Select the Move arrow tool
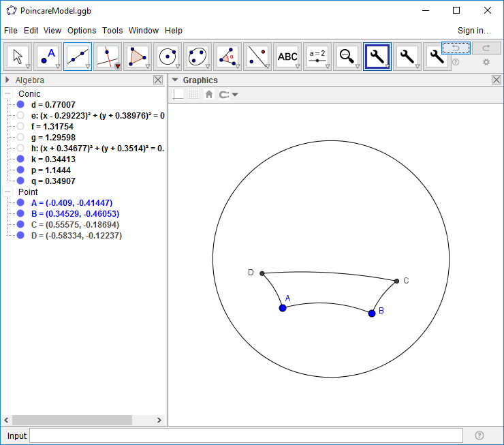 pos(18,57)
